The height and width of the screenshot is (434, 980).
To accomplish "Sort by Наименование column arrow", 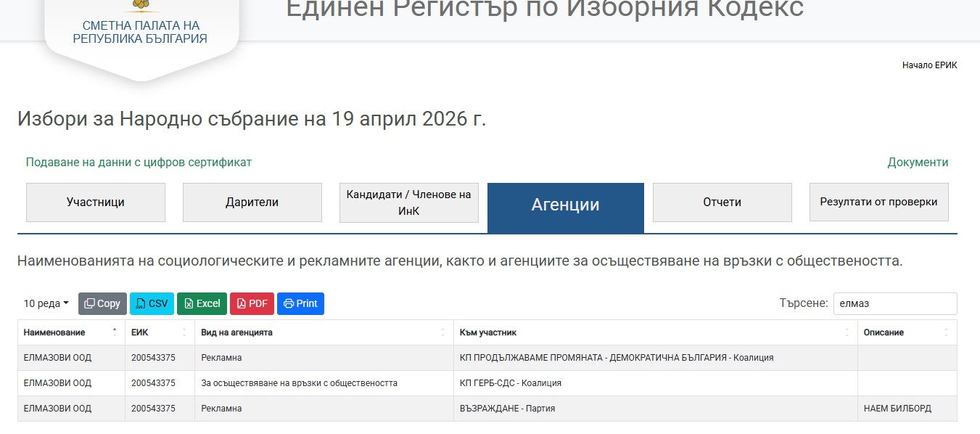I will tap(114, 332).
